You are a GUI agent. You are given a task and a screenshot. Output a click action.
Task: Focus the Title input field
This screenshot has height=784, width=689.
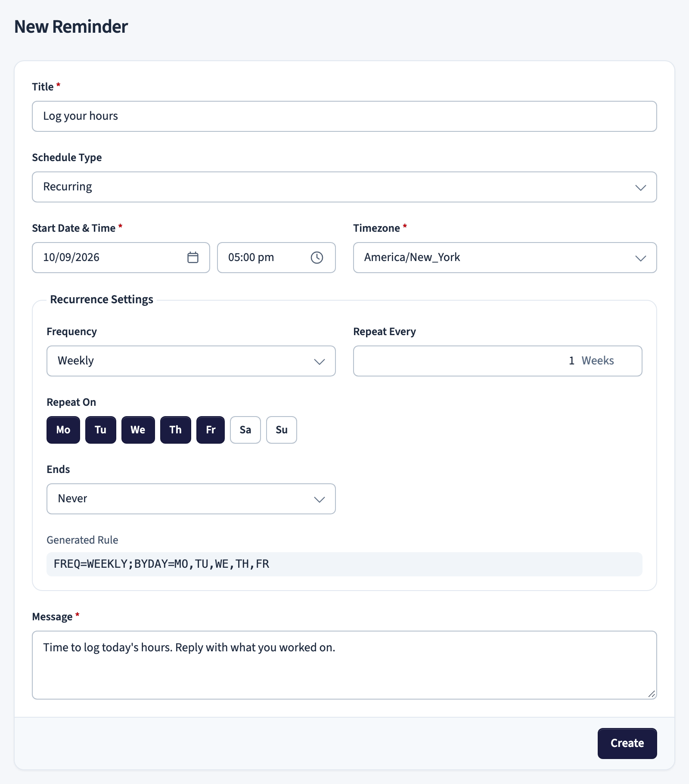(x=344, y=116)
